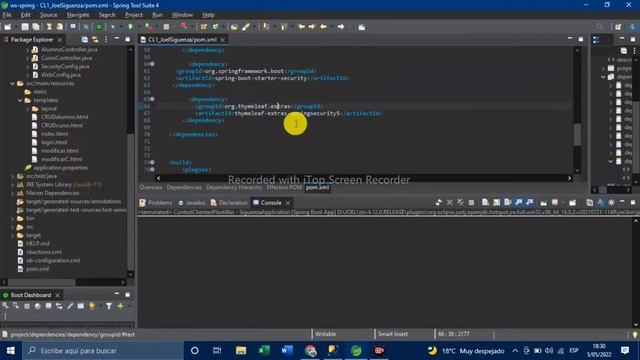This screenshot has width=640, height=360.
Task: Click the green Boot Dashboard toolbar icon
Action: pyautogui.click(x=99, y=27)
